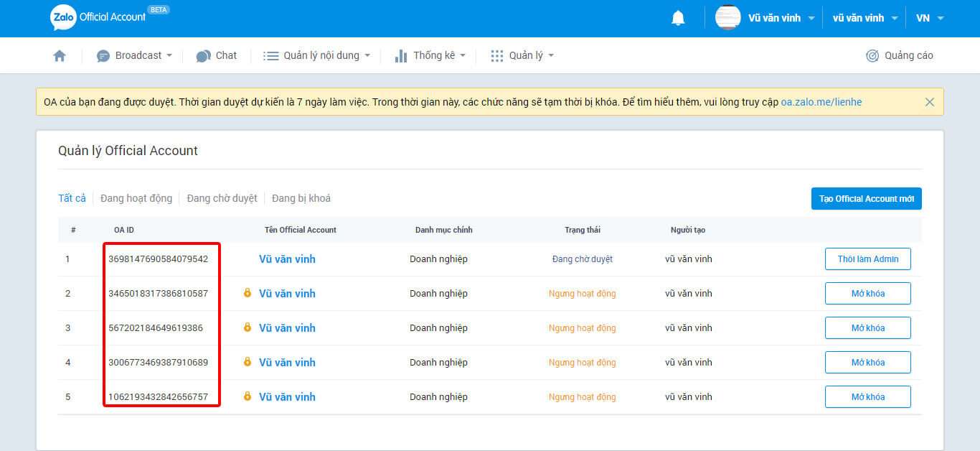Open the VN language selector
The width and height of the screenshot is (980, 451).
click(929, 18)
